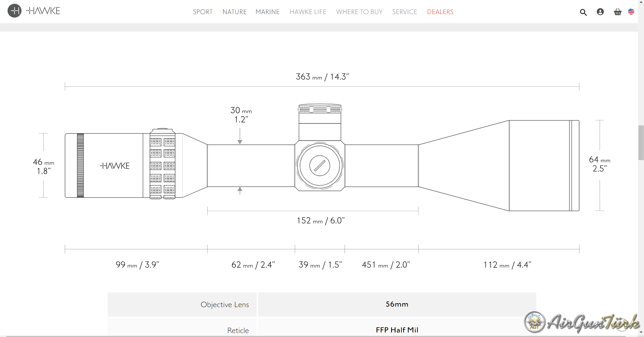Open the shopping basket icon
This screenshot has width=644, height=337.
point(617,12)
